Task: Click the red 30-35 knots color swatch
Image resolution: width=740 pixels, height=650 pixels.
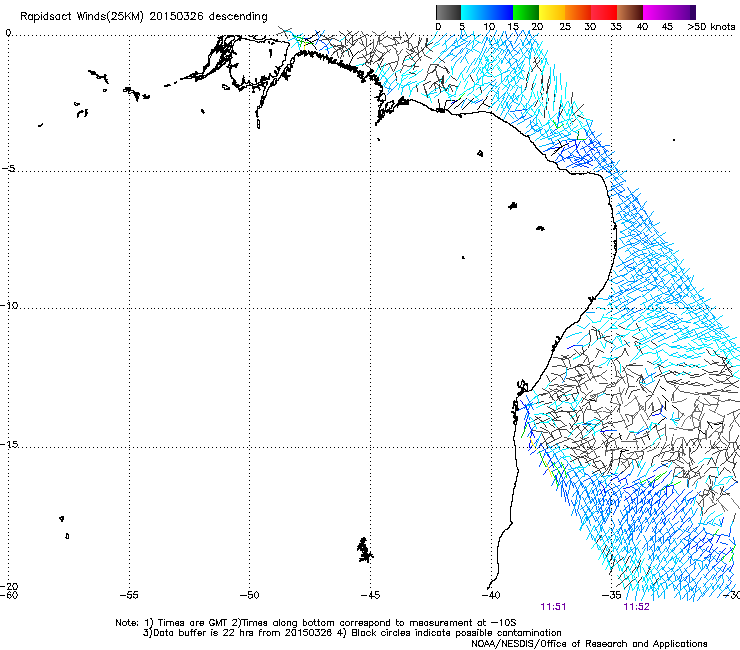Action: (x=604, y=12)
